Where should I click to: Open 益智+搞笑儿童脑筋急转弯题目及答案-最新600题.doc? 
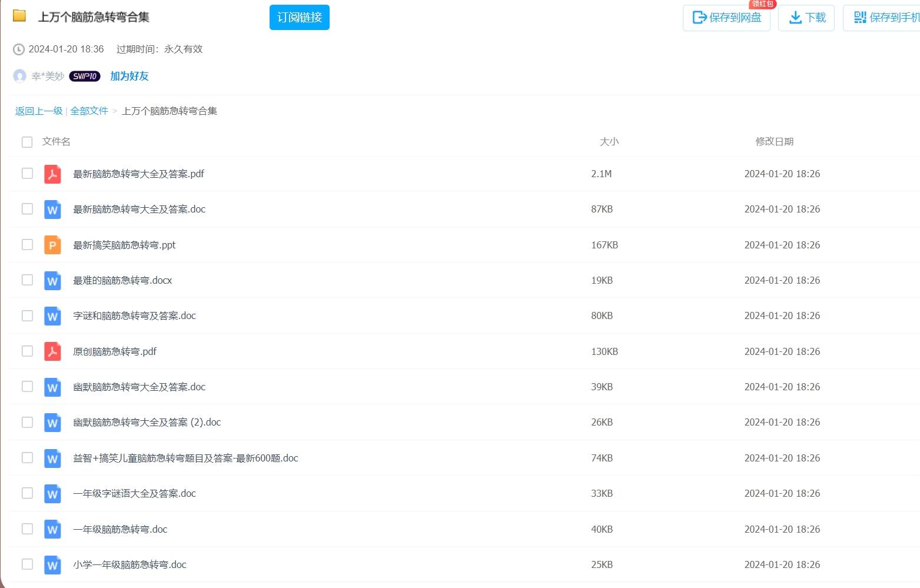click(x=185, y=458)
